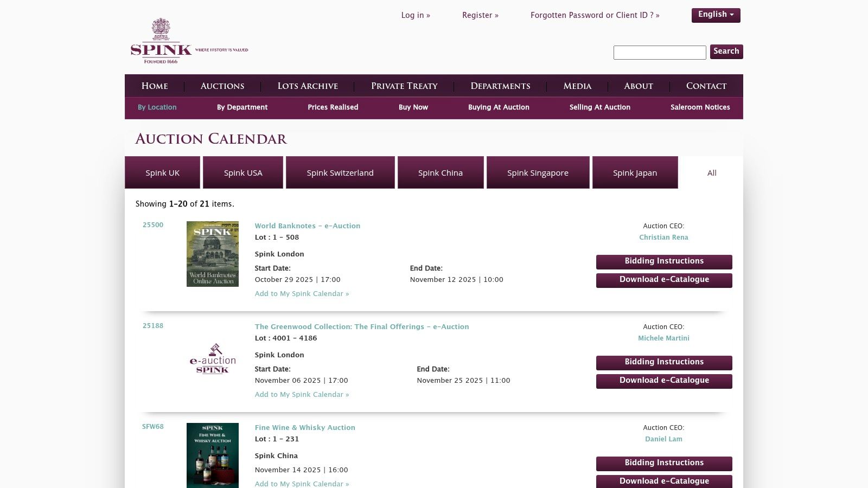Click the 'Lot : 4001 – 4186' text
Viewport: 868px width, 488px height.
(286, 338)
